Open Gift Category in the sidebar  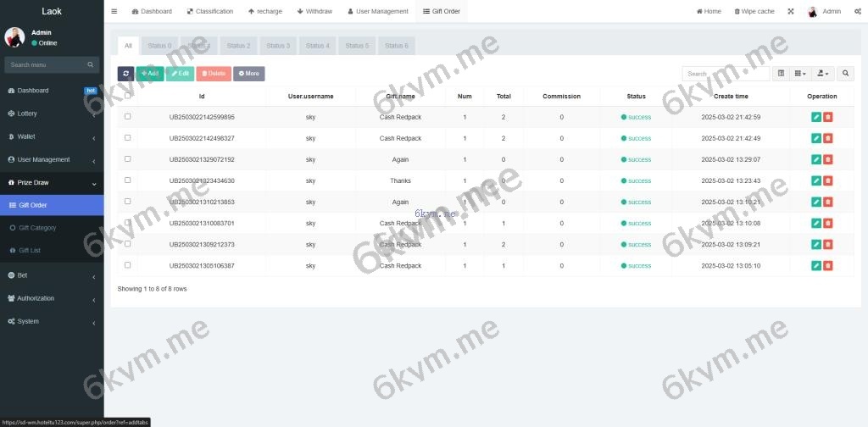37,228
